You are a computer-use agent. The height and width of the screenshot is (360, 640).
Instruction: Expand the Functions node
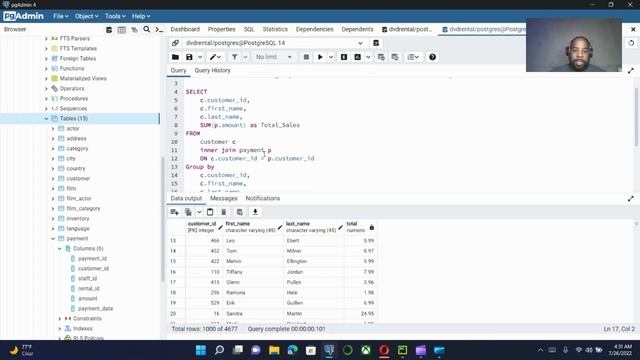pos(46,69)
